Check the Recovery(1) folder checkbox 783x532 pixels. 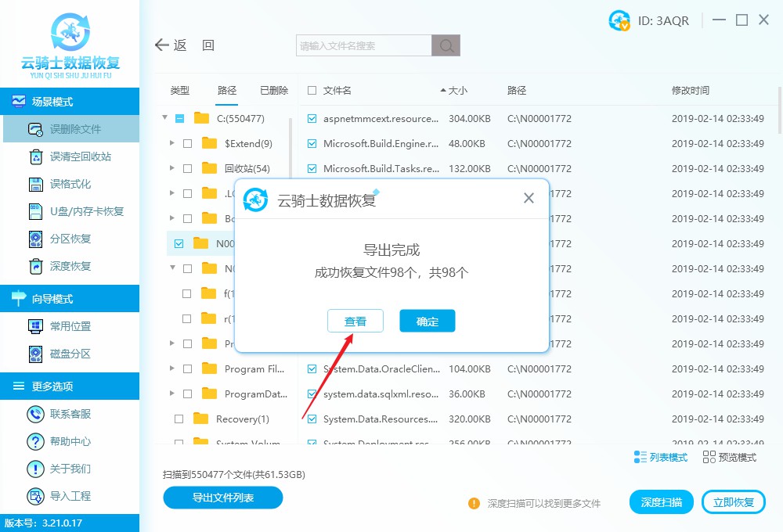(x=178, y=419)
